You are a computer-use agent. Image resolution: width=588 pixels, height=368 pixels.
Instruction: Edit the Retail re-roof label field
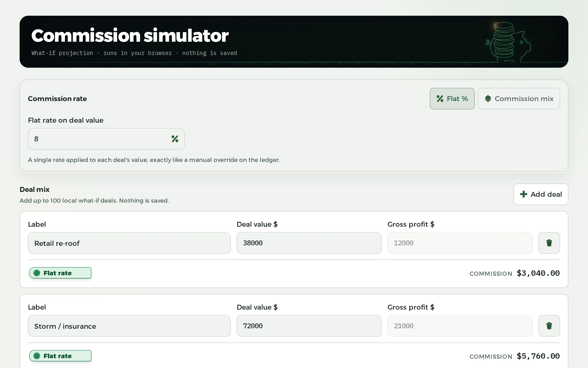coord(129,243)
